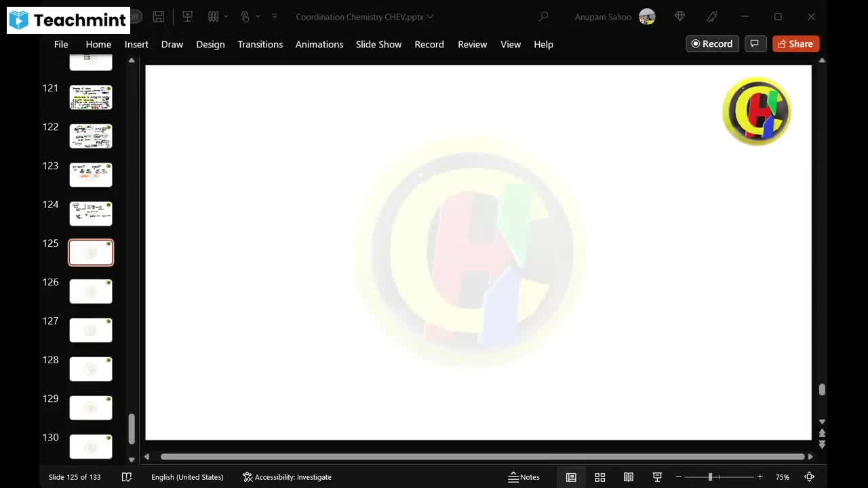Viewport: 868px width, 488px height.
Task: Select slide 127 thumbnail
Action: click(91, 330)
